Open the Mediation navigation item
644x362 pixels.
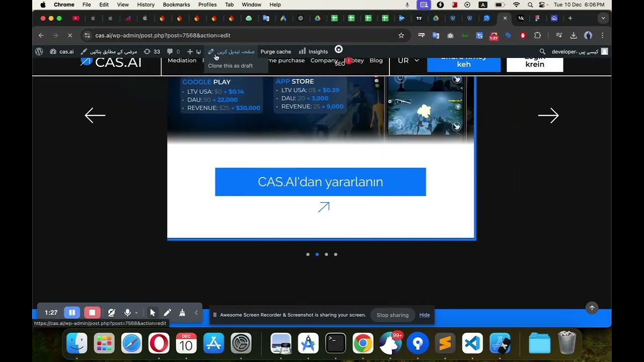click(182, 60)
